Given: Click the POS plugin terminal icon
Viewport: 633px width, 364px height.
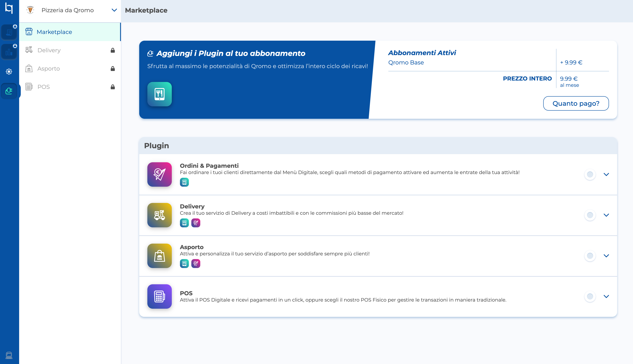Looking at the screenshot, I should point(159,296).
